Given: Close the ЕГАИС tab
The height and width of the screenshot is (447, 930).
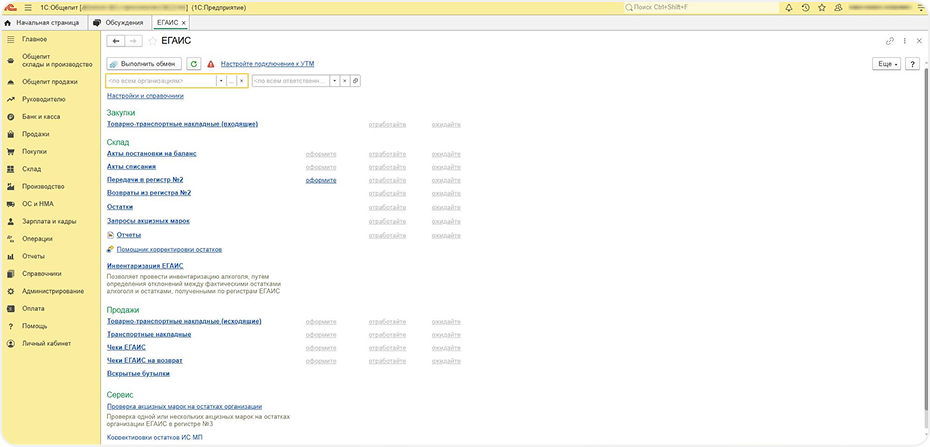Looking at the screenshot, I should click(184, 23).
